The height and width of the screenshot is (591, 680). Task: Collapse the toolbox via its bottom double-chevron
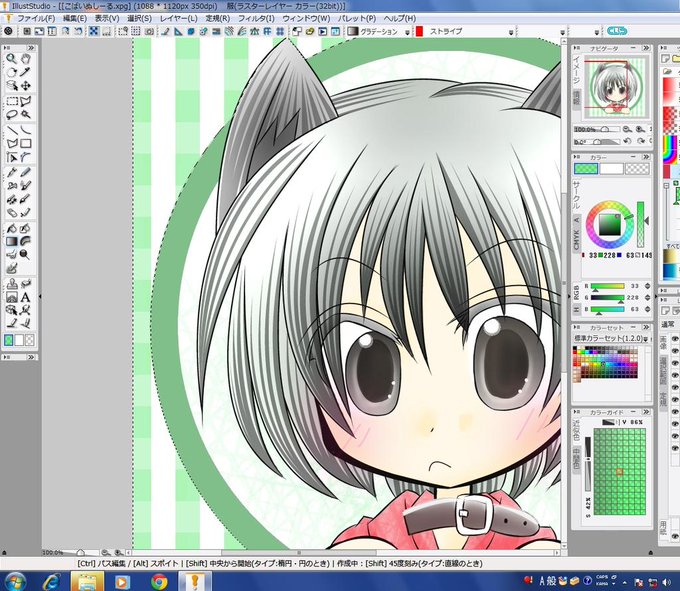[x=31, y=357]
